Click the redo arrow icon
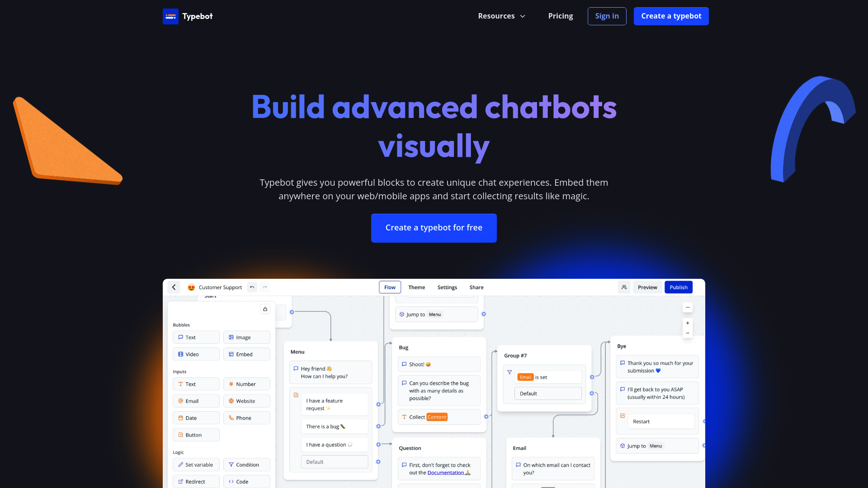The height and width of the screenshot is (488, 868). pyautogui.click(x=265, y=287)
